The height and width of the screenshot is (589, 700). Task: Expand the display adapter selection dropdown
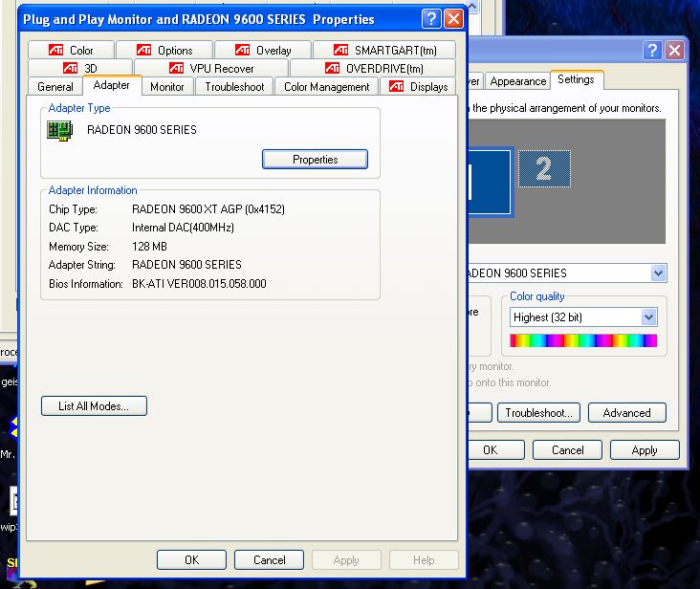[x=658, y=273]
